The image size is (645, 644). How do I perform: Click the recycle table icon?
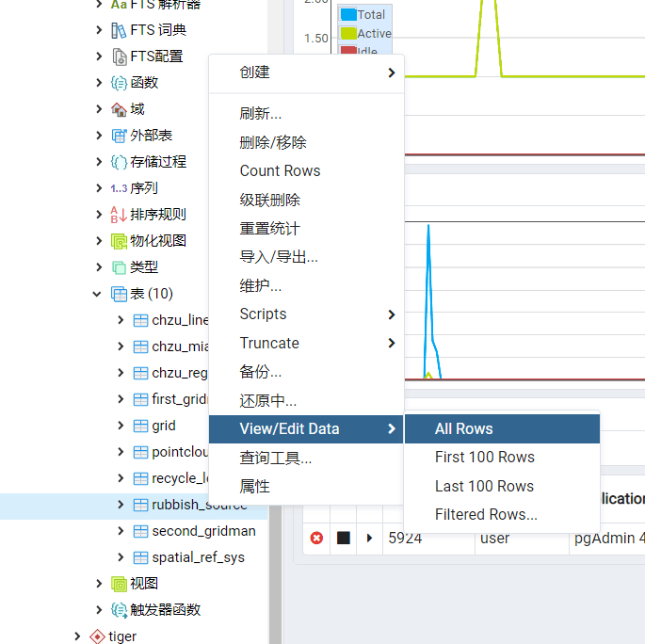coord(140,478)
